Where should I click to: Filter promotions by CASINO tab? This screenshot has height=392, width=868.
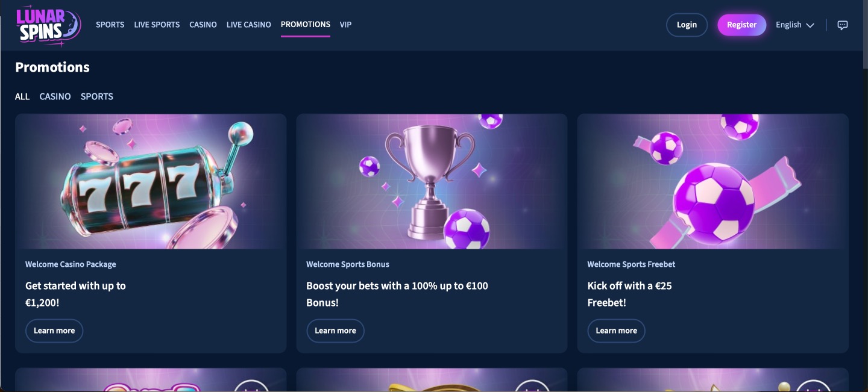[55, 96]
